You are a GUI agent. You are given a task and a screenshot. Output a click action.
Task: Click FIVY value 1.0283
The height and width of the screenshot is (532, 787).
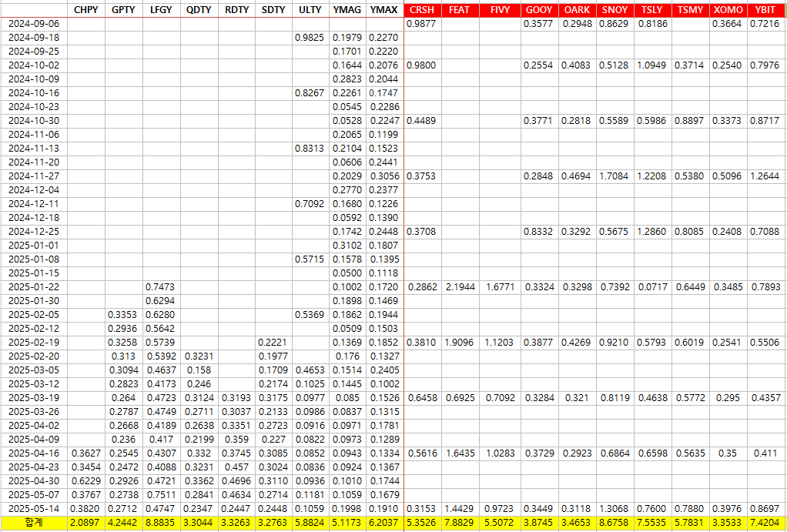[x=500, y=453]
